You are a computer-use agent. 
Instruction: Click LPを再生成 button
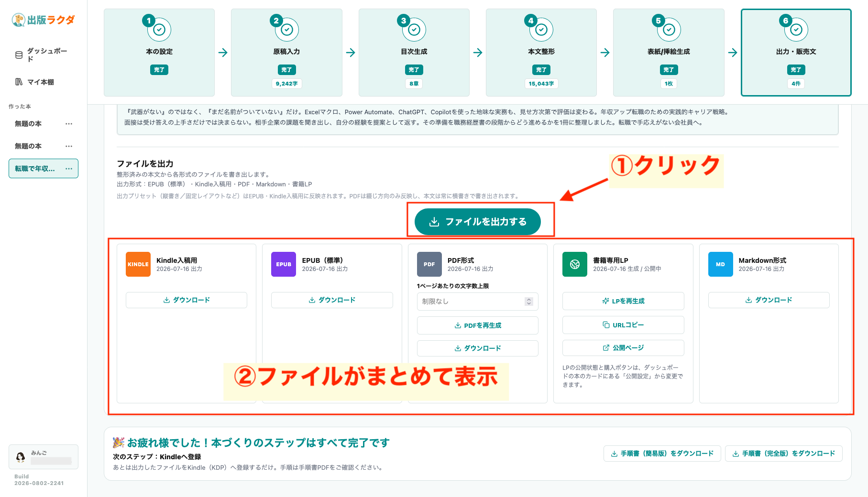623,301
